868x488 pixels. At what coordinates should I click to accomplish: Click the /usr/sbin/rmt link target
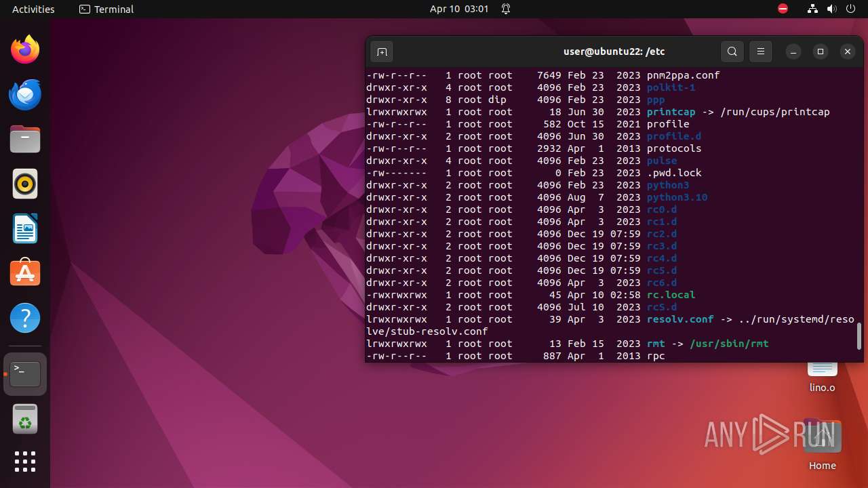(x=729, y=344)
